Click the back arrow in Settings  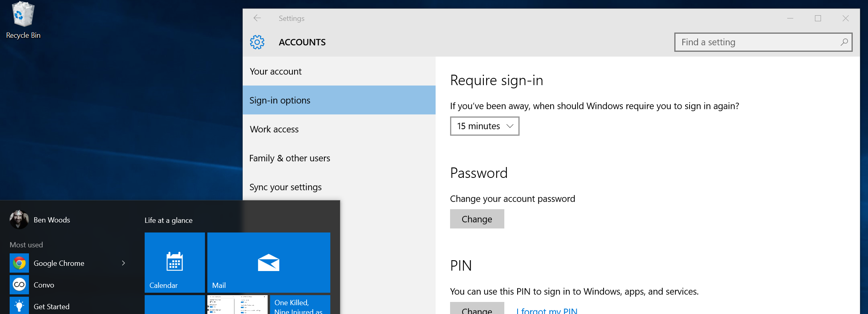257,18
